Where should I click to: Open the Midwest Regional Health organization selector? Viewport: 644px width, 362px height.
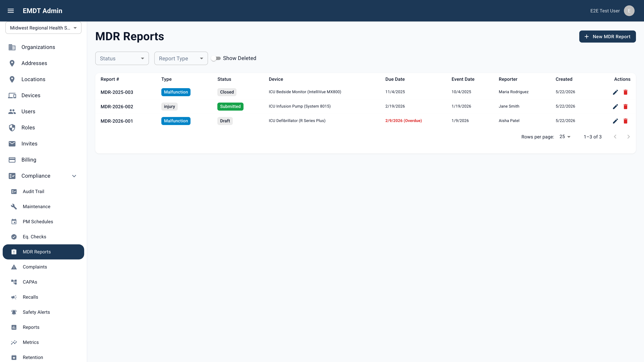(43, 28)
